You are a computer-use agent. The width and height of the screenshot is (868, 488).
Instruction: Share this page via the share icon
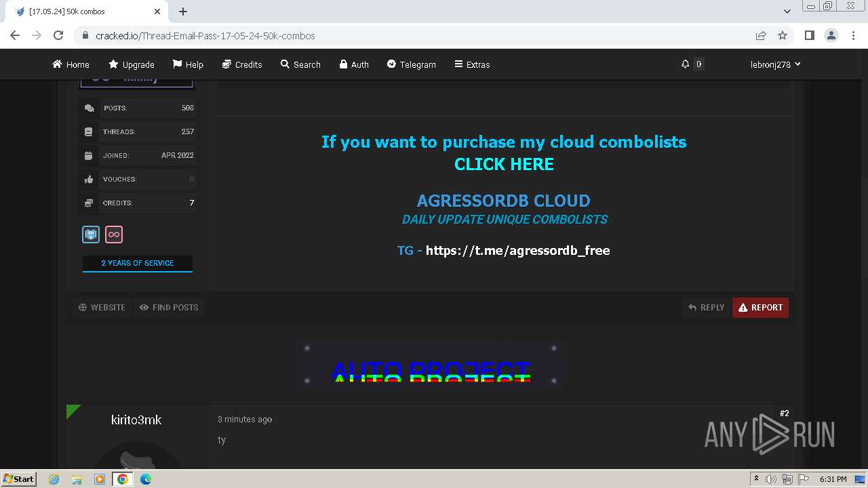761,35
